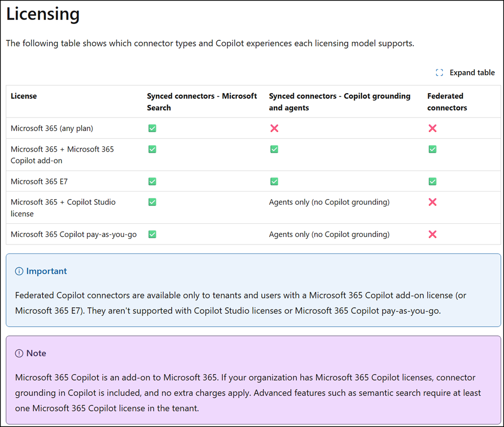The width and height of the screenshot is (504, 427).
Task: Click the intro sentence above the table
Action: coord(210,43)
